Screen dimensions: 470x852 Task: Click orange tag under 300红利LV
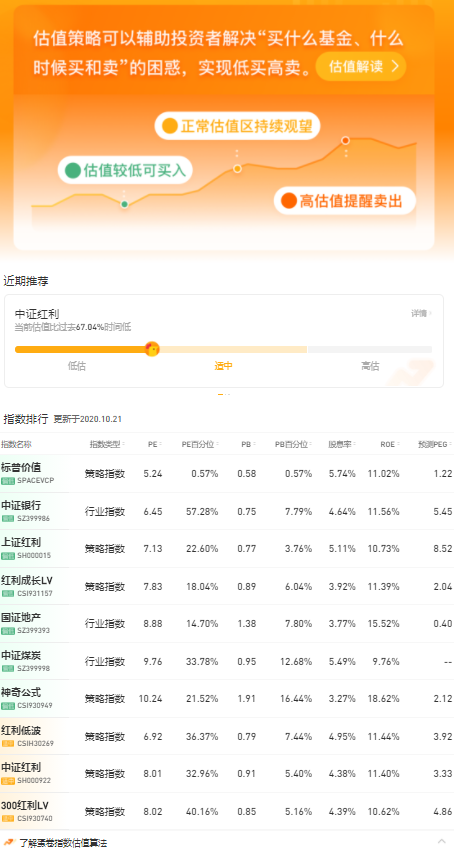(x=8, y=818)
